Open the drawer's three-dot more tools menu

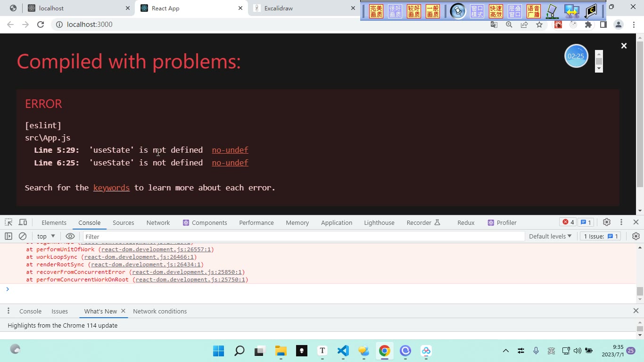pyautogui.click(x=8, y=311)
